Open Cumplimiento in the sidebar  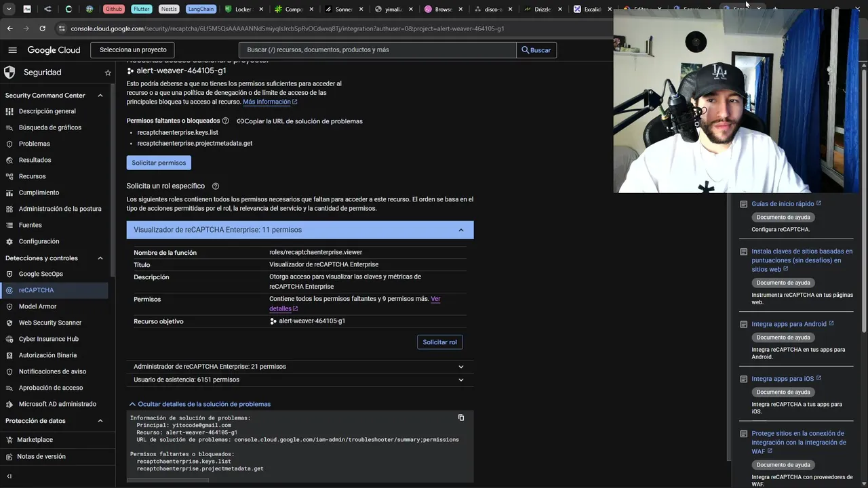(x=54, y=192)
